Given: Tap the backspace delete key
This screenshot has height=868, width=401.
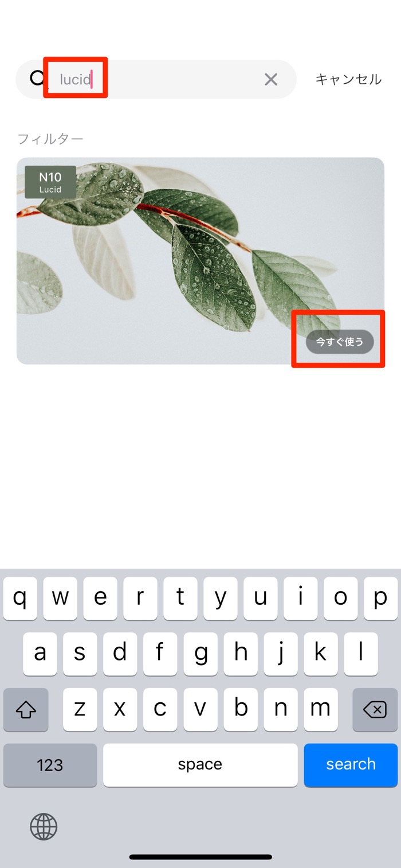Looking at the screenshot, I should (x=375, y=710).
